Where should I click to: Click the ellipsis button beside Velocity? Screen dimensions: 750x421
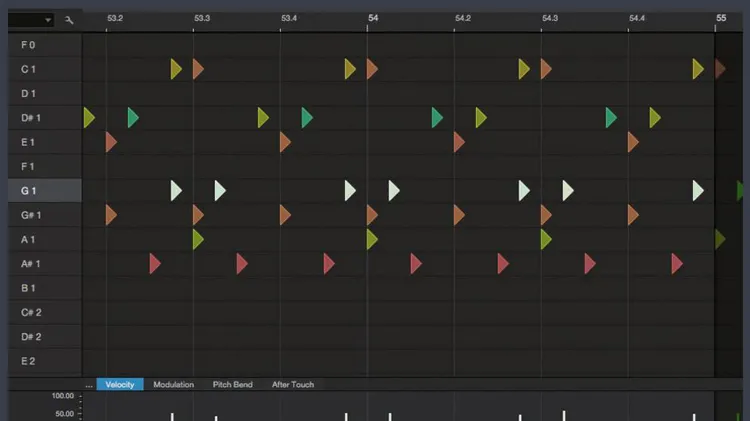(x=89, y=384)
